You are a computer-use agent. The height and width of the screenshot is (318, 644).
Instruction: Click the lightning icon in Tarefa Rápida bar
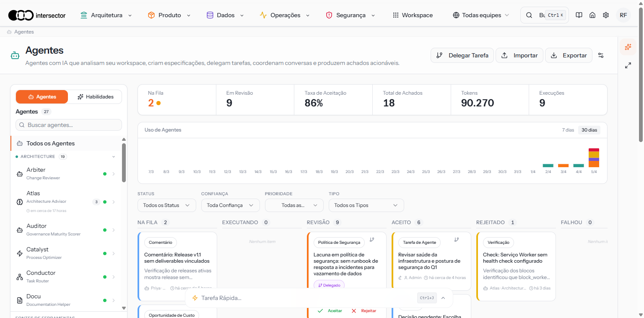[195, 298]
